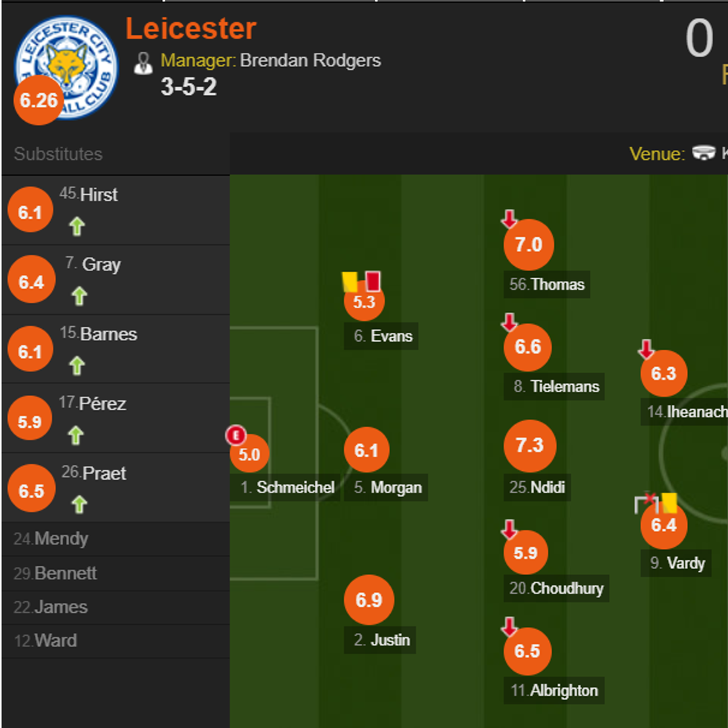Image resolution: width=728 pixels, height=728 pixels.
Task: Select Justin's 6.9 rating circle
Action: pos(369,599)
